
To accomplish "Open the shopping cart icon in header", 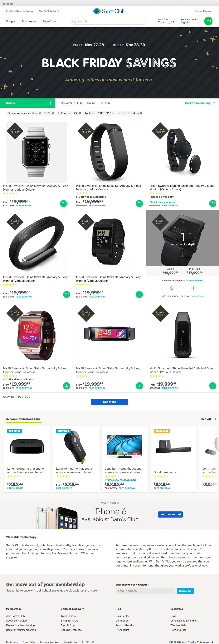I will (x=208, y=21).
